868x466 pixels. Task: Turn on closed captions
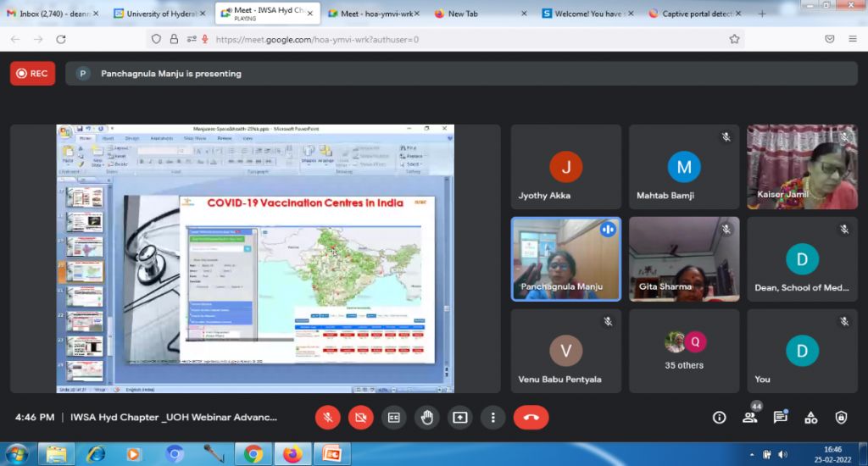(393, 417)
